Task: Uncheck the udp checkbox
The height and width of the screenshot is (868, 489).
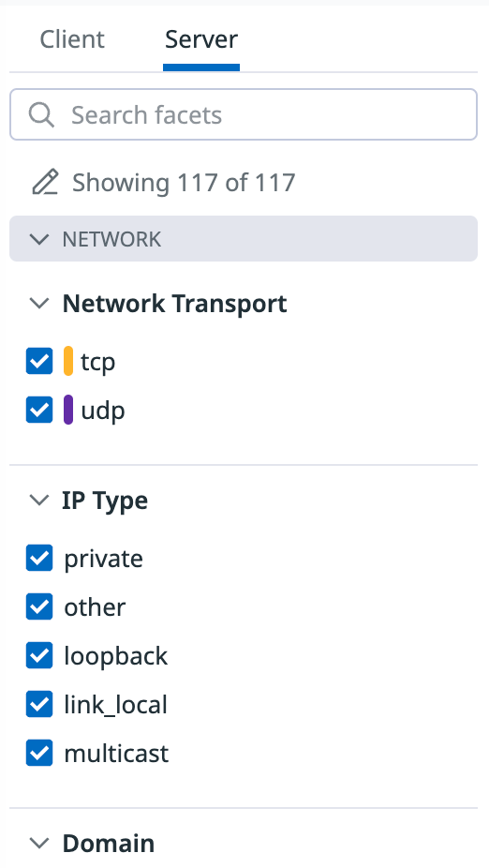Action: [x=39, y=411]
